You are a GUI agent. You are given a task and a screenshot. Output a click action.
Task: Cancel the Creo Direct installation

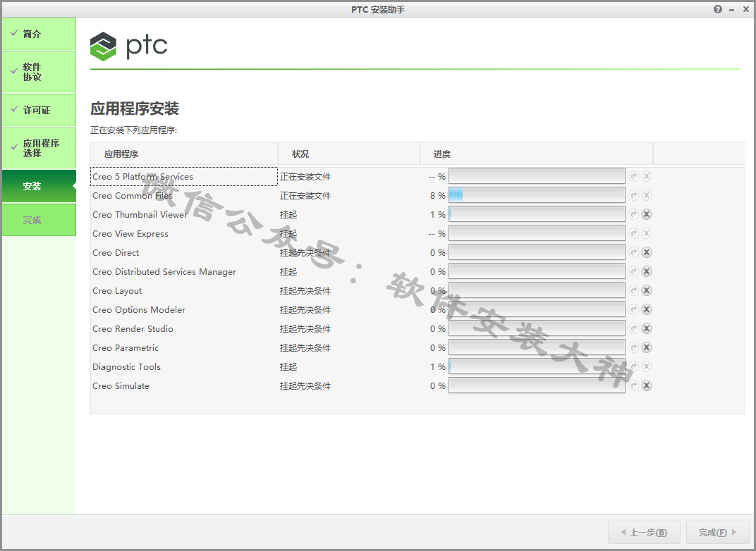pyautogui.click(x=647, y=252)
